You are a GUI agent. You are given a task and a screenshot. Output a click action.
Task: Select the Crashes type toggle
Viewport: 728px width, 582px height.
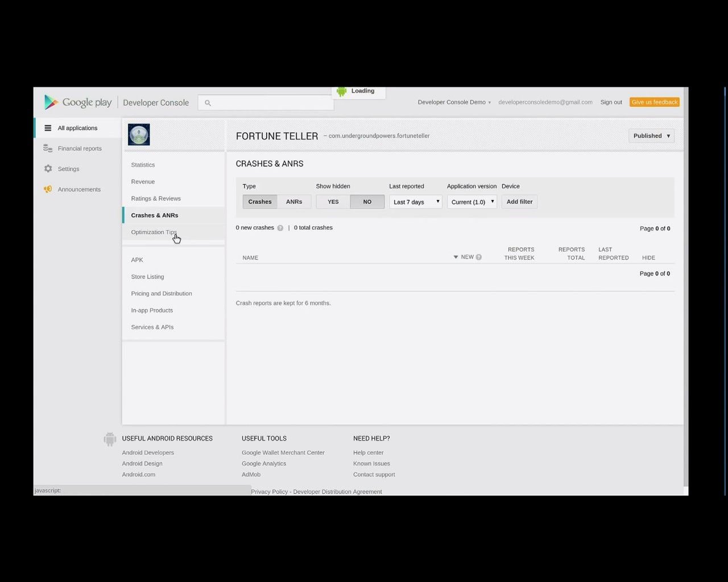260,202
